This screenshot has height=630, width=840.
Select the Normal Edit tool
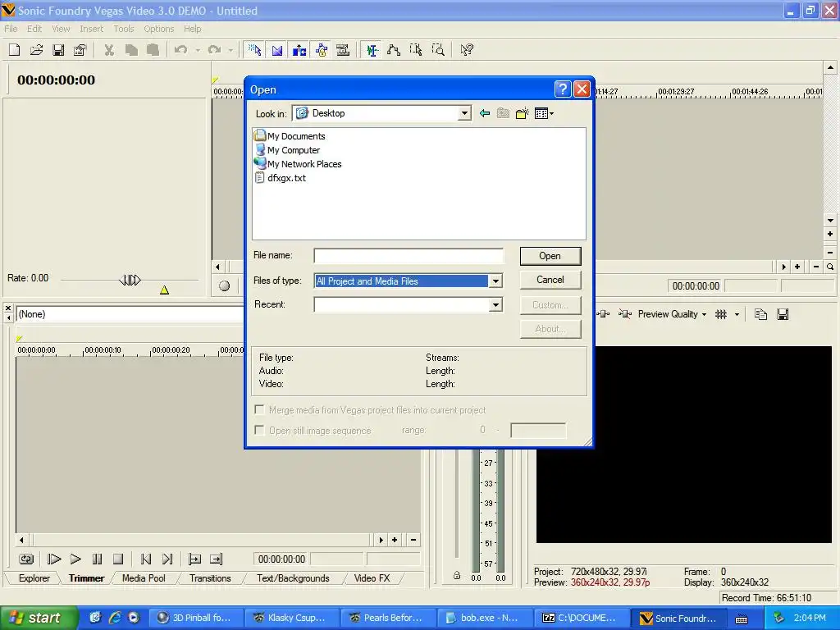coord(372,50)
